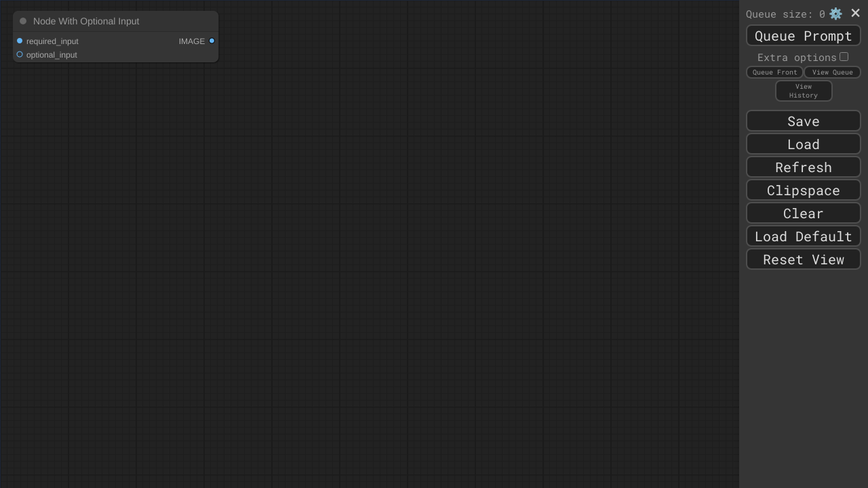Click the Reset View button

click(x=804, y=259)
